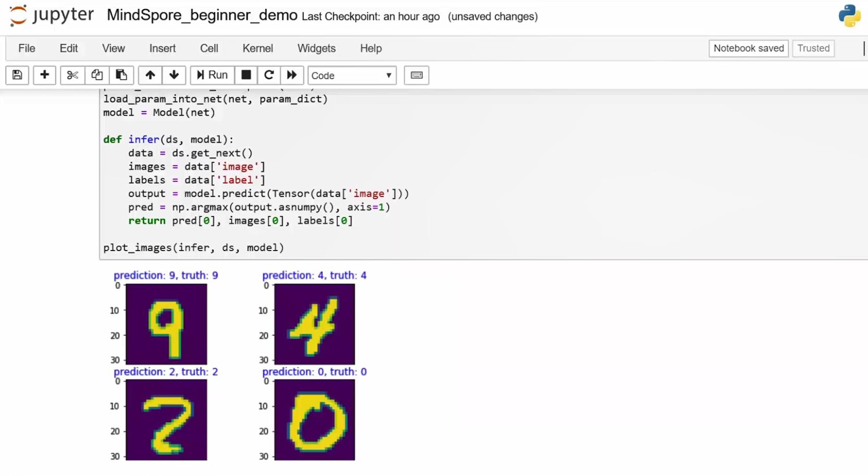Viewport: 868px width, 476px height.
Task: Click the model.predict code line
Action: click(268, 194)
